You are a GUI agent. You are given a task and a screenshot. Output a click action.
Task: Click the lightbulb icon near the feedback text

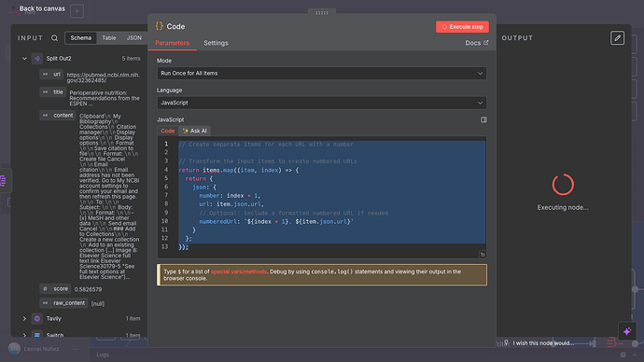coord(507,342)
